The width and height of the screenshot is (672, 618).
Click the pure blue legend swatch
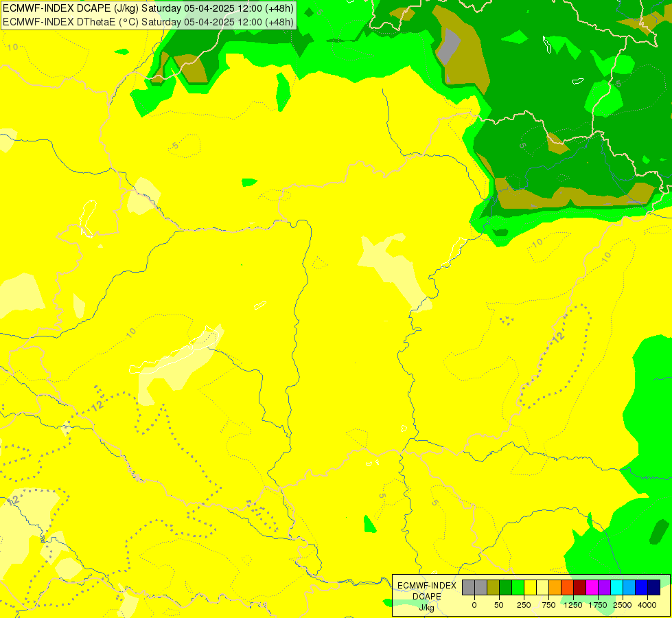(x=642, y=587)
